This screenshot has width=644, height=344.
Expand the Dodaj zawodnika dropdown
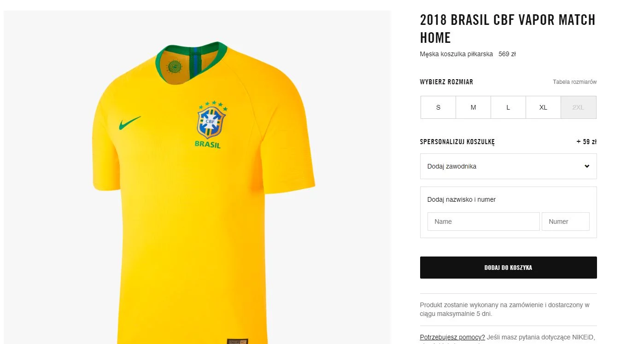click(508, 166)
